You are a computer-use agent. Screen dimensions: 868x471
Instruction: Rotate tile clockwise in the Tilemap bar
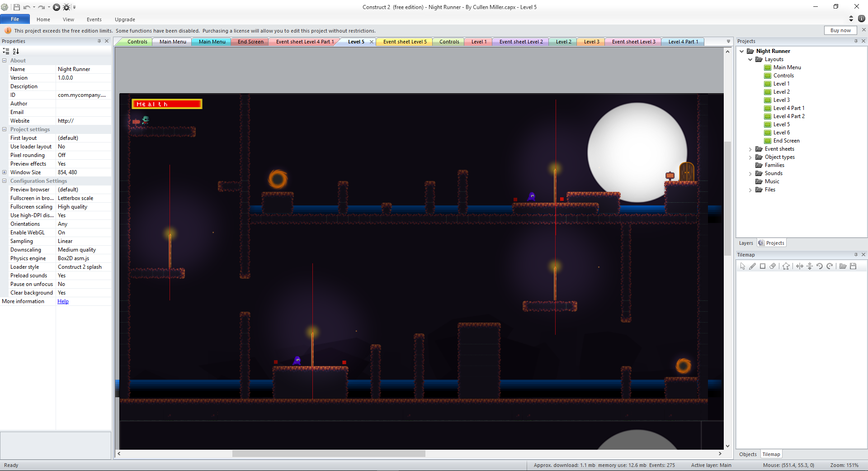[x=830, y=266]
